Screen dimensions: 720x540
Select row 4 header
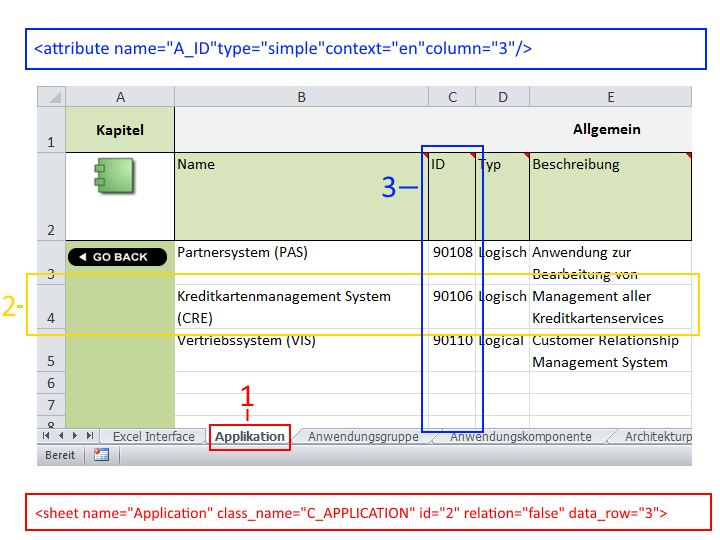coord(51,307)
